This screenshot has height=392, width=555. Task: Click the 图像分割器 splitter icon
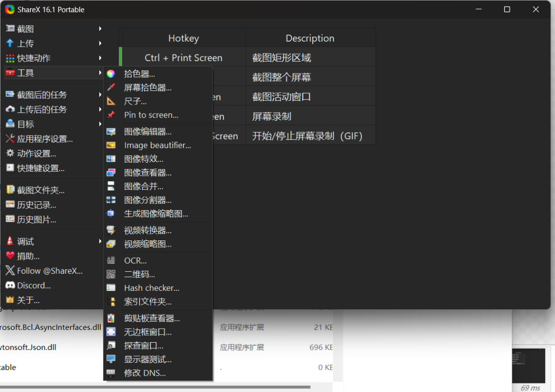pos(111,200)
